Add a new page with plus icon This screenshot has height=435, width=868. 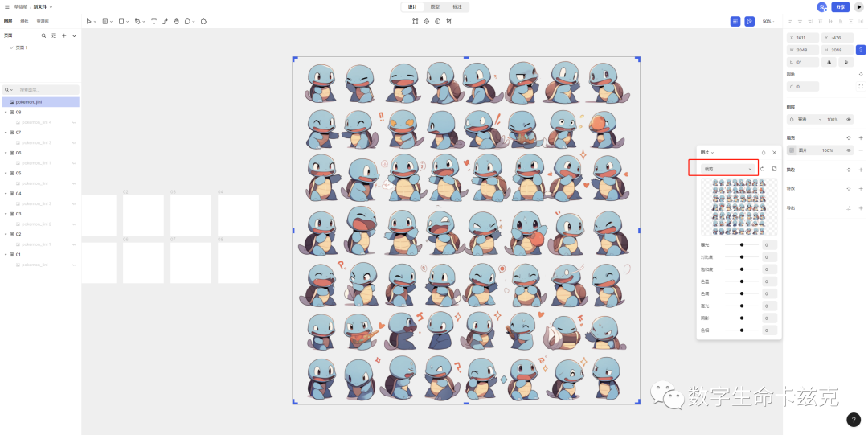click(63, 35)
